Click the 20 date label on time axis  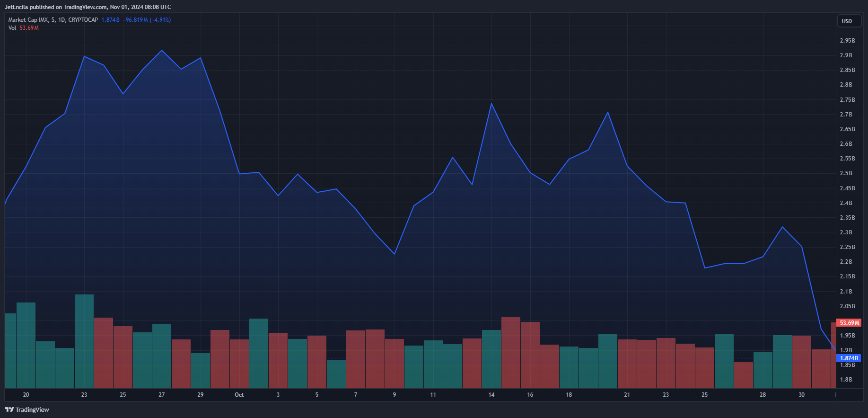26,395
